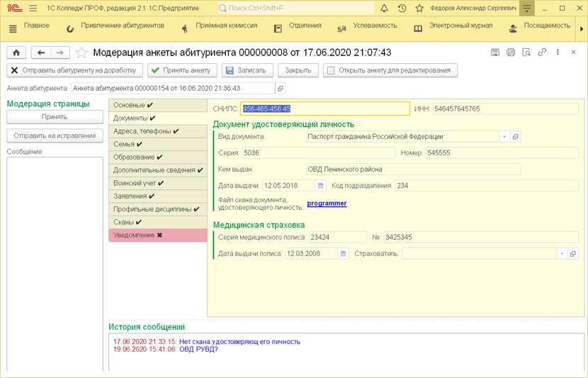Click the copy link chain icon
Image resolution: width=588 pixels, height=378 pixels.
(x=542, y=52)
